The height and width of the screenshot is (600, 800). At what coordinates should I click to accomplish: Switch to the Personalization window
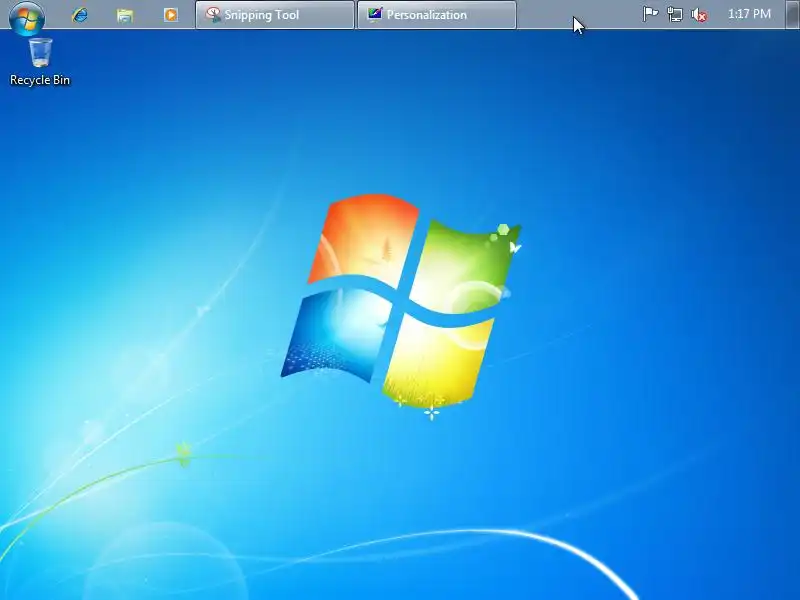pos(437,15)
